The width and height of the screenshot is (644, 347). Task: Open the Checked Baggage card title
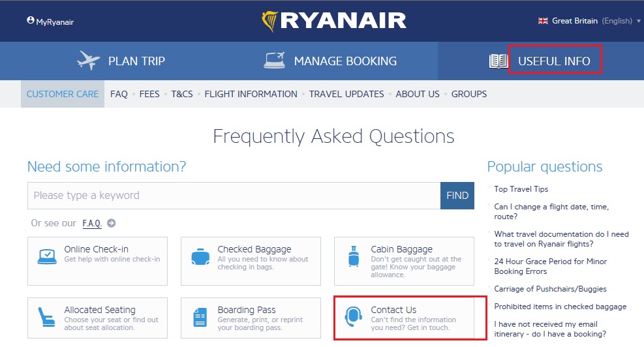click(254, 249)
